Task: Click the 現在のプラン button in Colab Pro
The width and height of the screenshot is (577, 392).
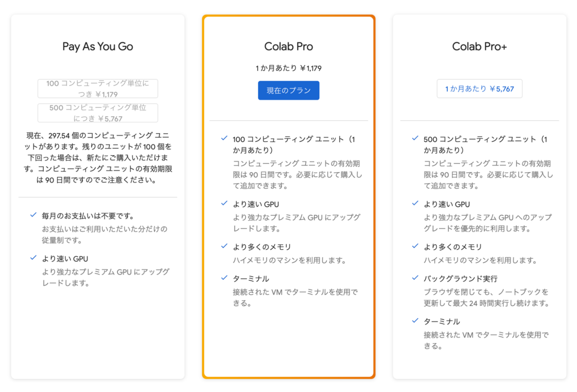Action: click(x=288, y=91)
